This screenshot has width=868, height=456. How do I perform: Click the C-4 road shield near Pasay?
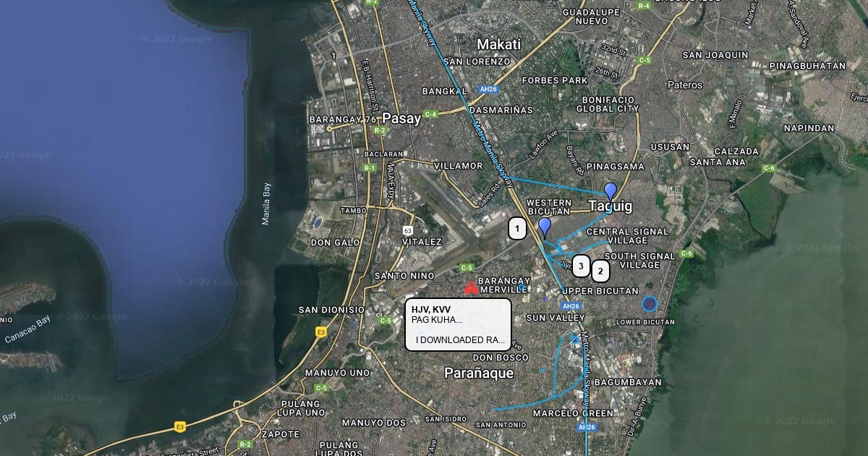[431, 114]
